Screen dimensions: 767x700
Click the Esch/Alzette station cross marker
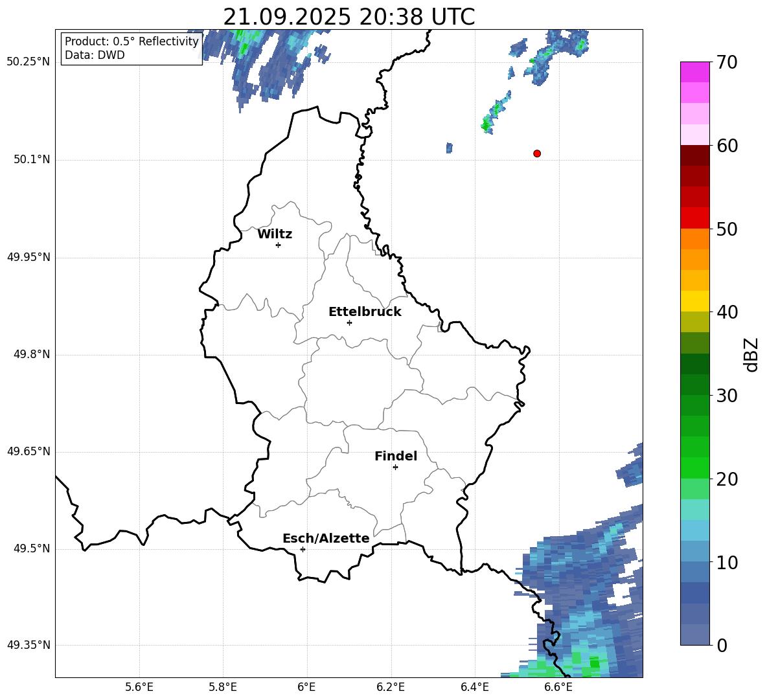[x=303, y=549]
